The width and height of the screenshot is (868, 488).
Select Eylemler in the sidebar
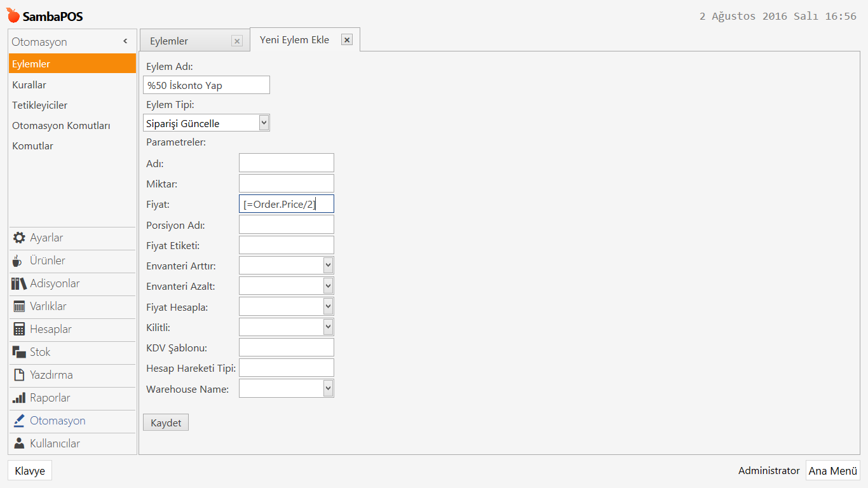click(x=72, y=64)
